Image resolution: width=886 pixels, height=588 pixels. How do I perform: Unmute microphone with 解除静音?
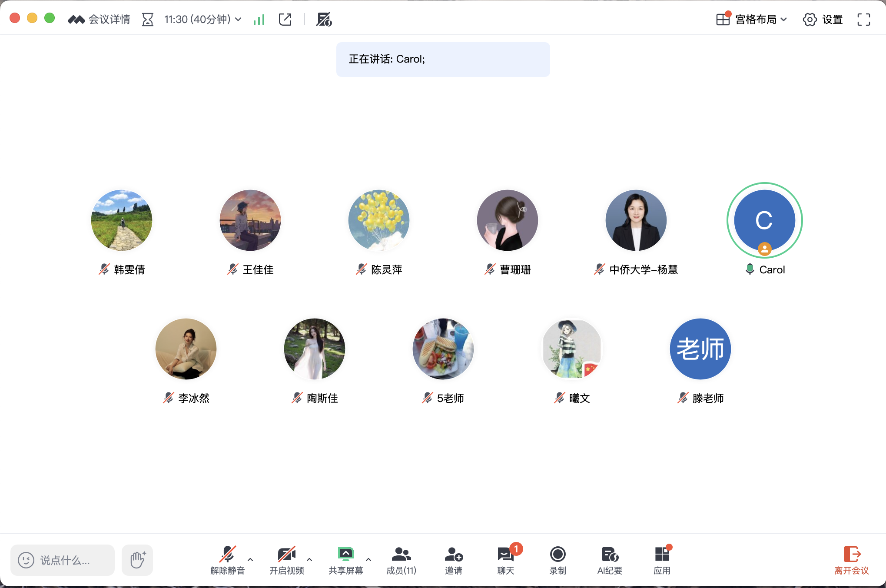(x=227, y=560)
